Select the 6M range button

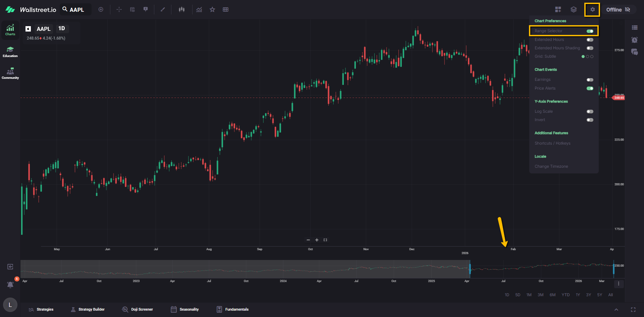point(552,295)
